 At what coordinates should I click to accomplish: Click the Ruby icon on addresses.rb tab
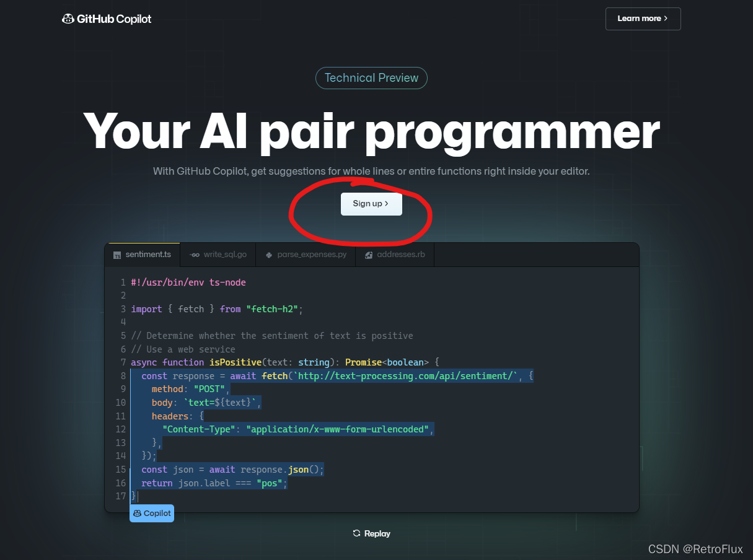[369, 255]
